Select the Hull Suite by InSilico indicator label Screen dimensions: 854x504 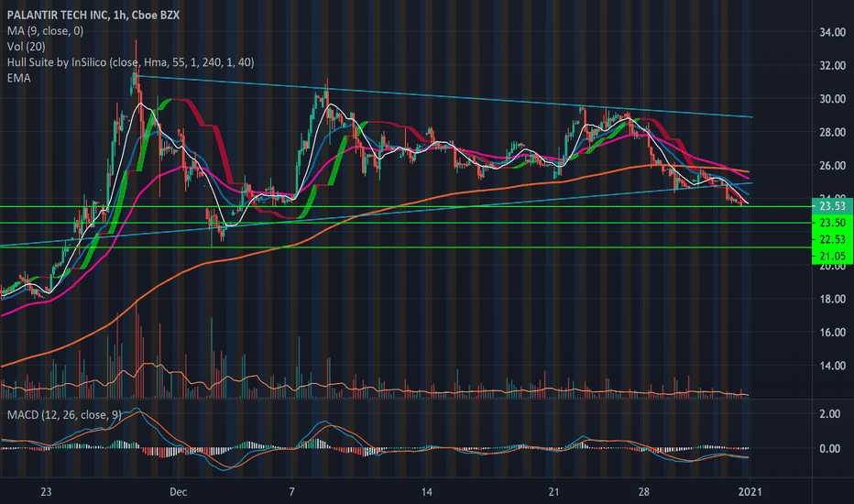point(130,62)
